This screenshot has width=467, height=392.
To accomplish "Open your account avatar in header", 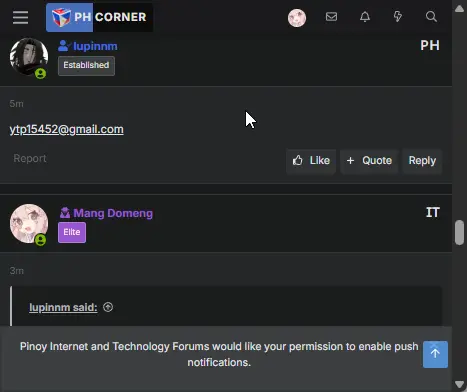I will pos(297,18).
